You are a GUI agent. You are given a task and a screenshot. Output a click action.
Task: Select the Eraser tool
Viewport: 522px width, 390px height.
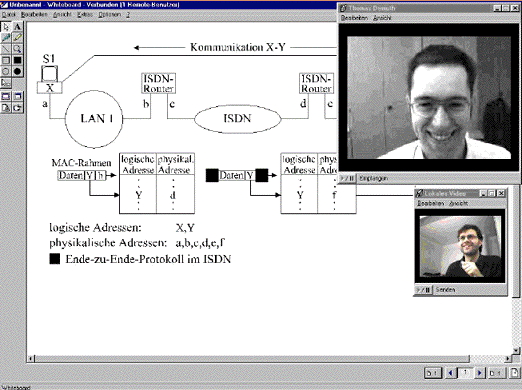(x=6, y=83)
